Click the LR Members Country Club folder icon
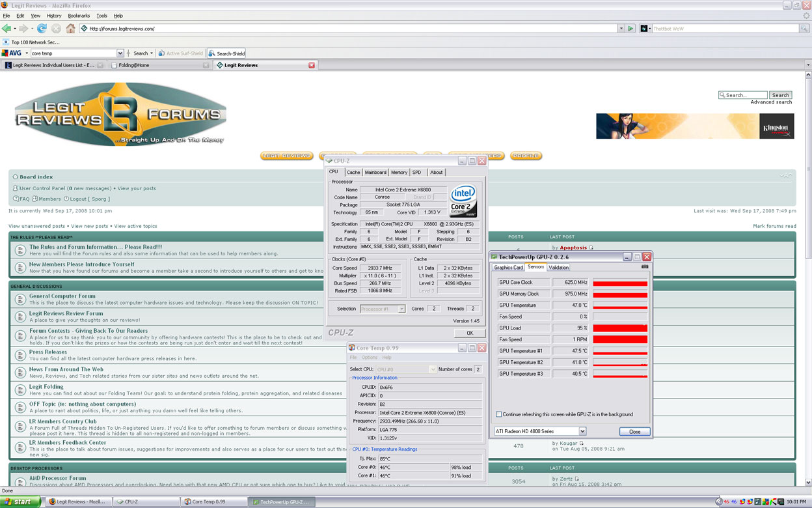This screenshot has height=508, width=812. point(20,425)
